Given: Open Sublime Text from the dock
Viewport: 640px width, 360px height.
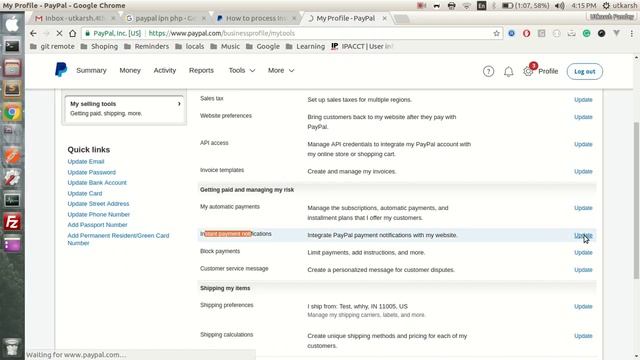Looking at the screenshot, I should (12, 89).
